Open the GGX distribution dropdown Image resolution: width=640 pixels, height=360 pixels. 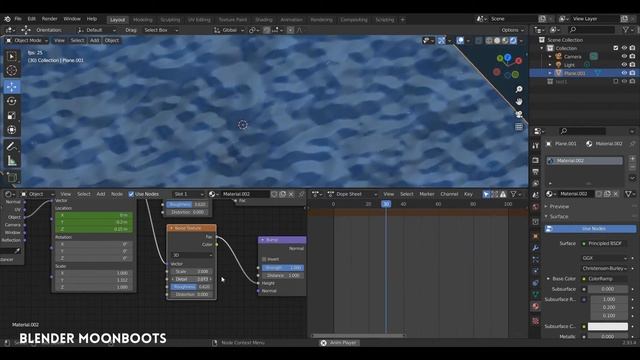pyautogui.click(x=604, y=258)
